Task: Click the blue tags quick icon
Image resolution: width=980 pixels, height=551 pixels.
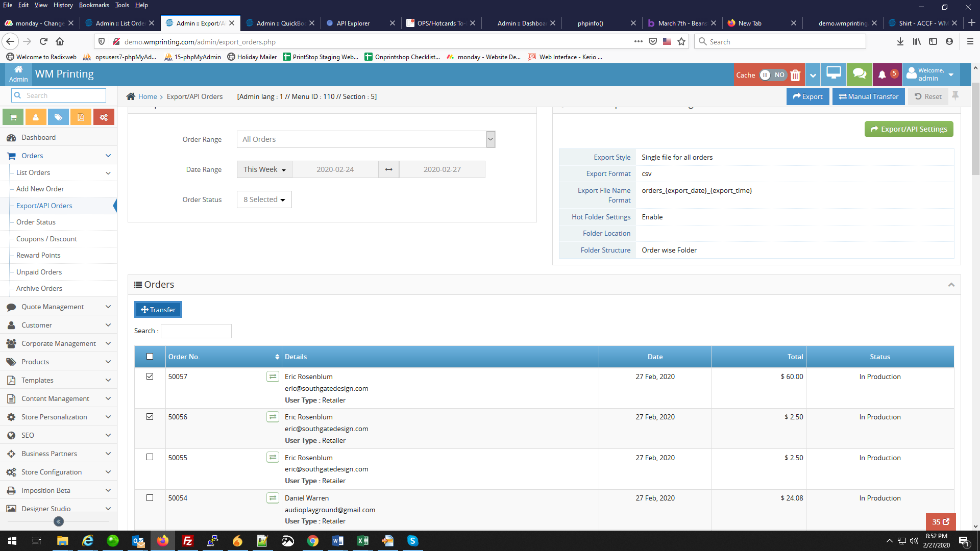Action: 58,117
